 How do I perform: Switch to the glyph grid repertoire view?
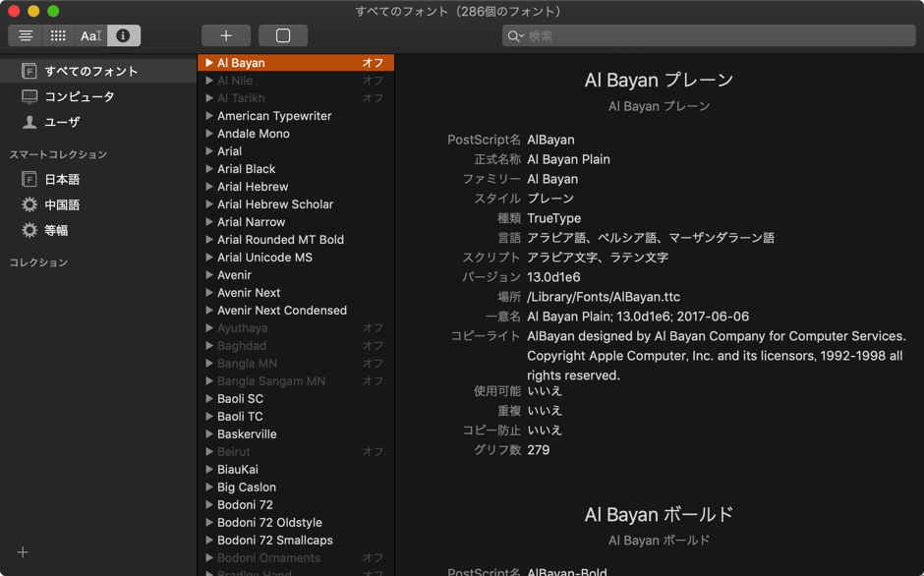coord(58,35)
